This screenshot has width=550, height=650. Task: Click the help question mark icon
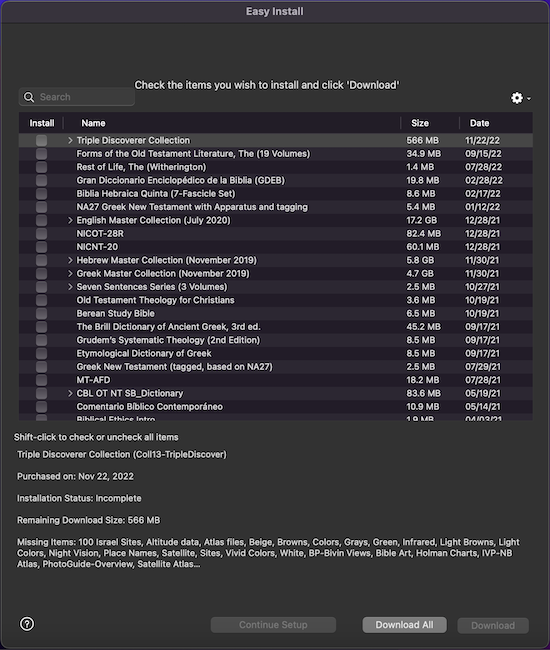(x=27, y=623)
